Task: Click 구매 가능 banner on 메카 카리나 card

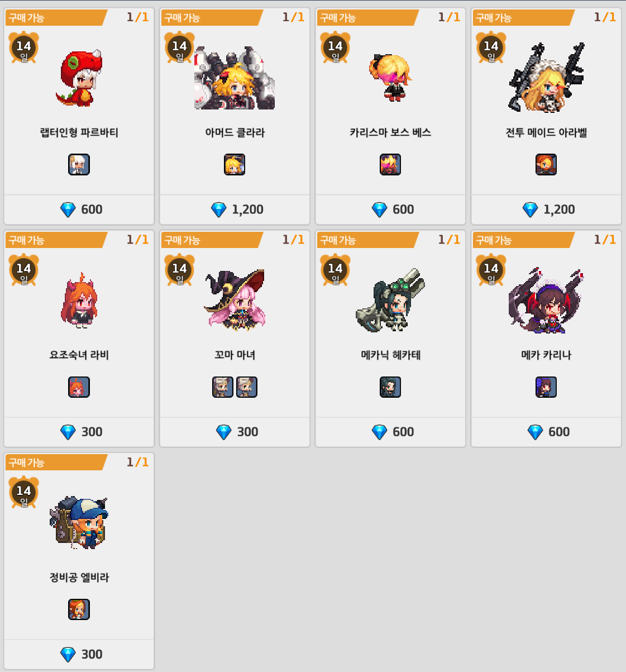Action: 523,240
